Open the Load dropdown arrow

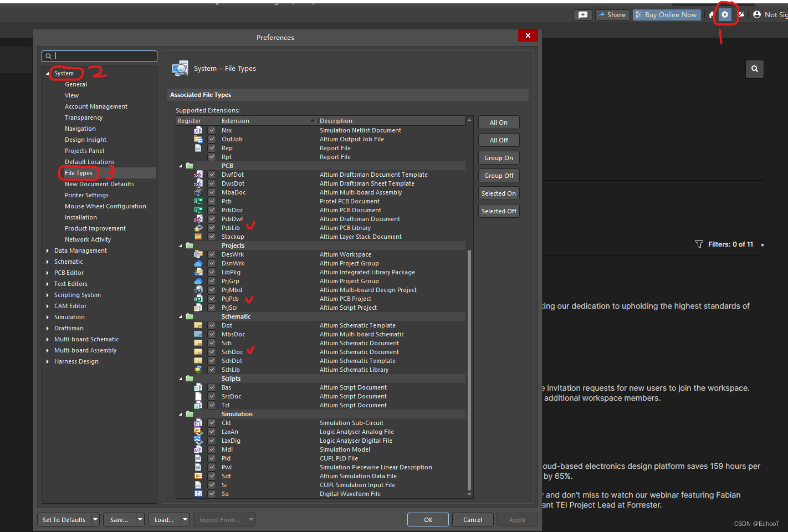click(x=185, y=520)
